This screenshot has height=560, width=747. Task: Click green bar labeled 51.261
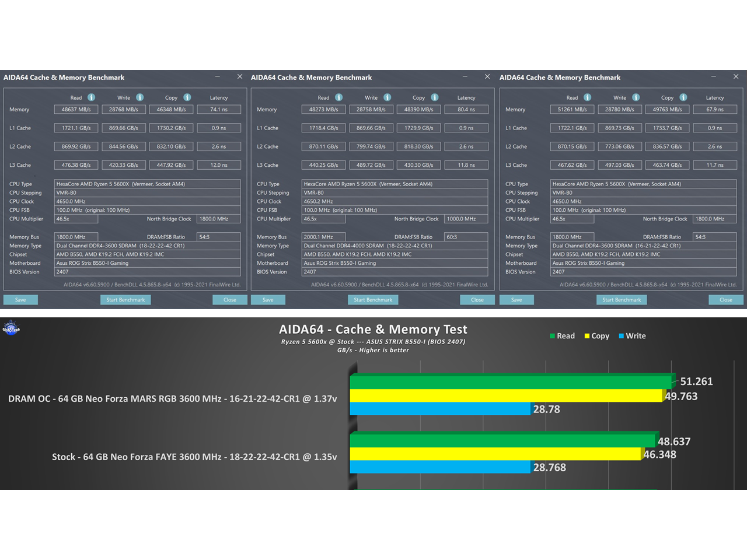tap(511, 381)
